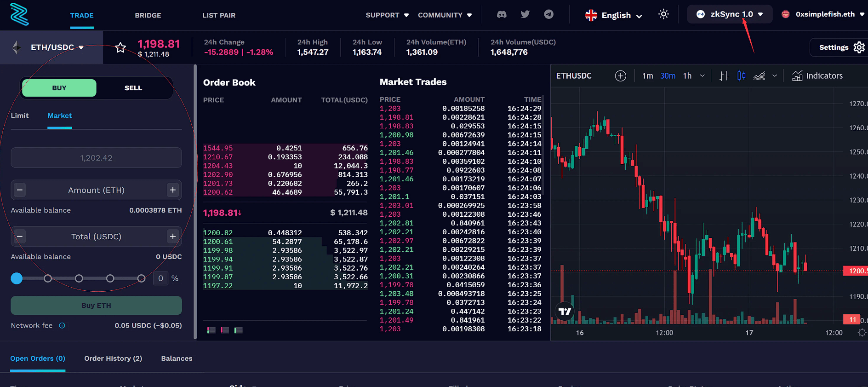
Task: Switch to the BUY toggle
Action: tap(59, 88)
